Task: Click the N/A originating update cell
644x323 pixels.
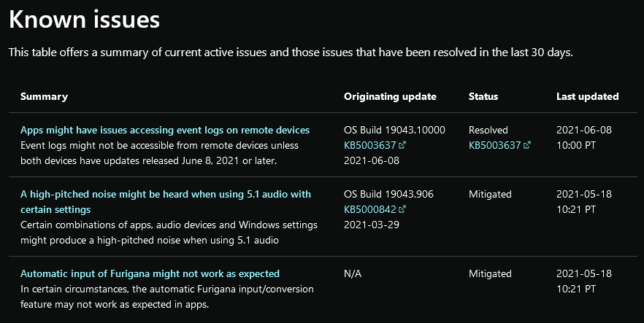Action: point(353,274)
